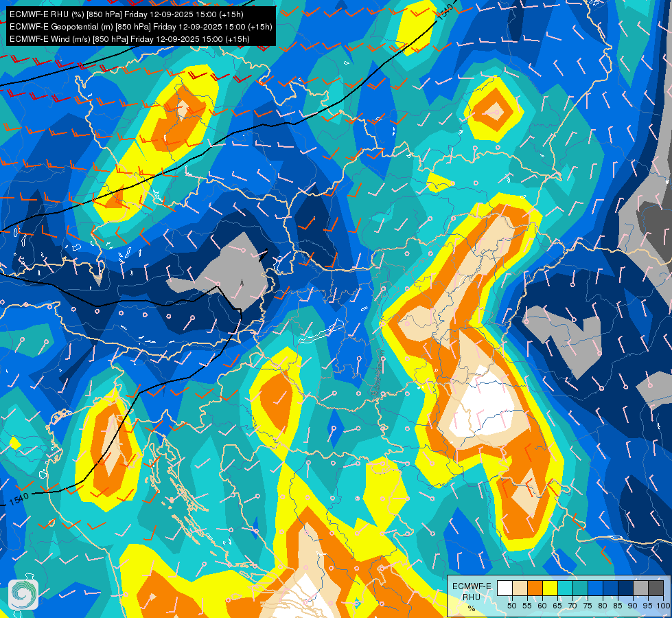672x618 pixels.
Task: Select the beige 50-55% legend swatch
Action: click(x=520, y=588)
